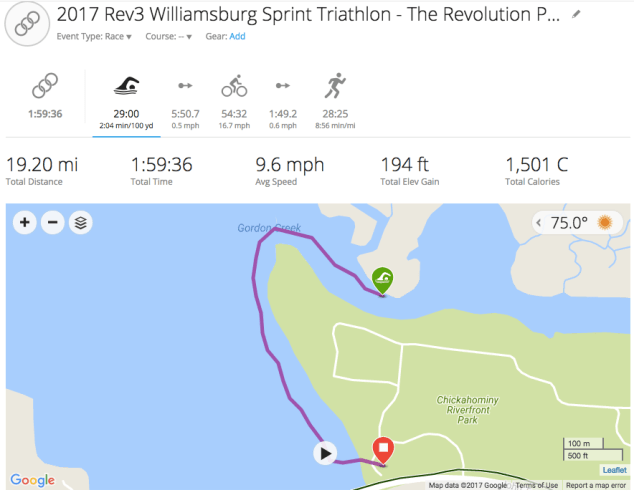Click the green swim start marker
The height and width of the screenshot is (495, 634).
[382, 281]
